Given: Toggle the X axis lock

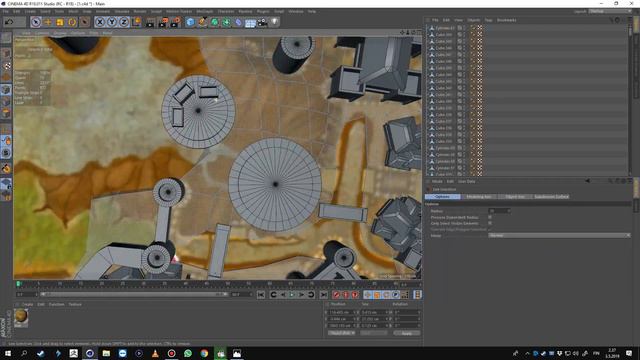Looking at the screenshot, I should (x=100, y=22).
